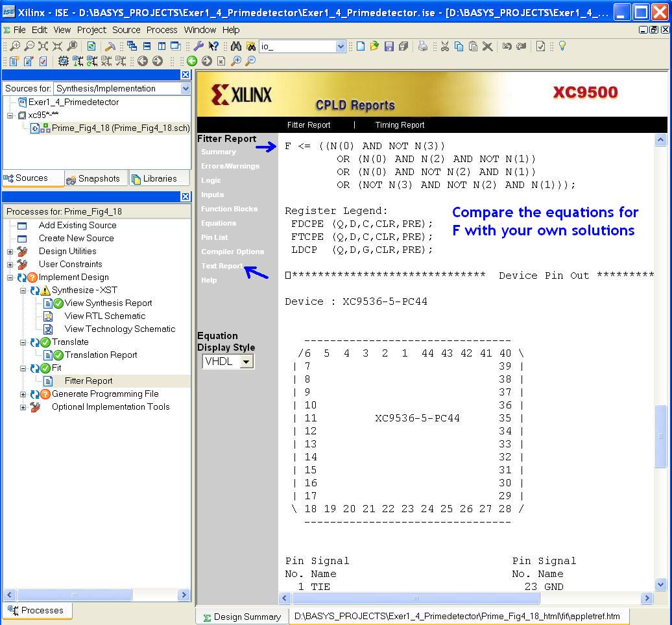The width and height of the screenshot is (672, 625).
Task: Click the Save All icon
Action: coord(403,46)
